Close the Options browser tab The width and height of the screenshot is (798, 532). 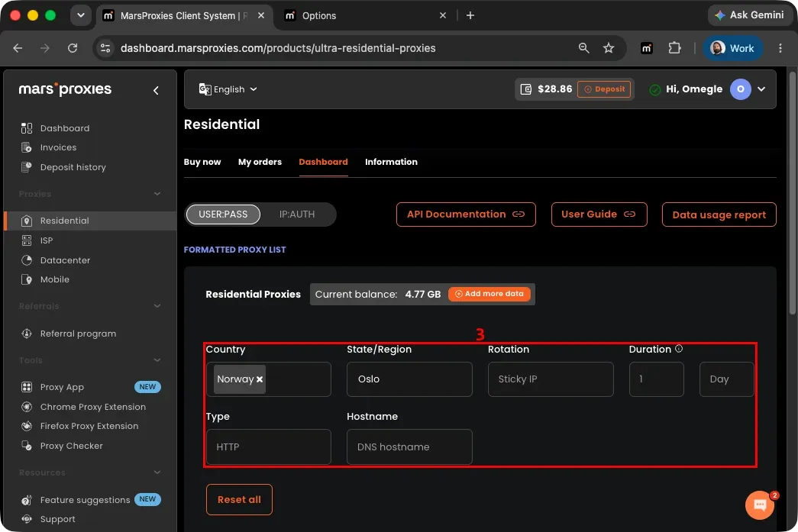point(443,16)
